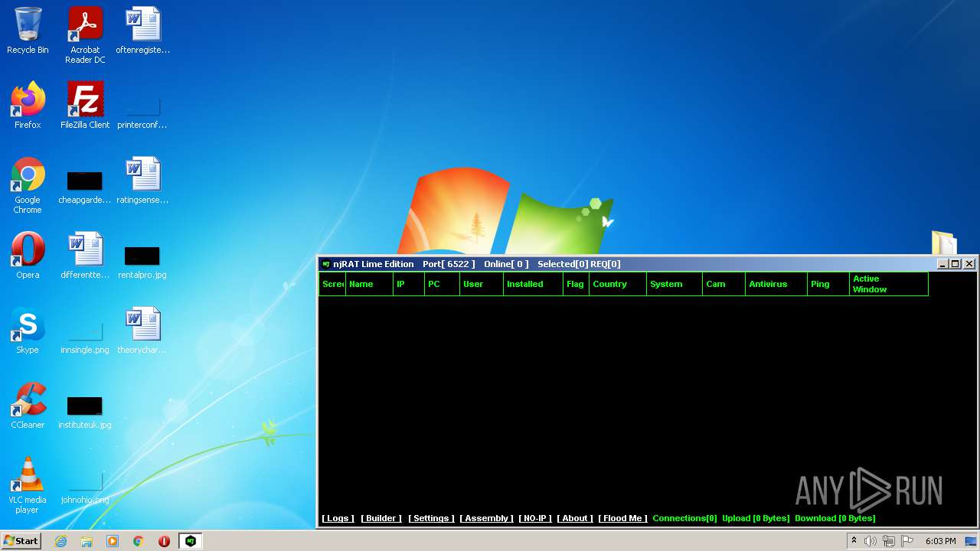The image size is (980, 551).
Task: Click the volume speaker tray icon
Action: (871, 541)
